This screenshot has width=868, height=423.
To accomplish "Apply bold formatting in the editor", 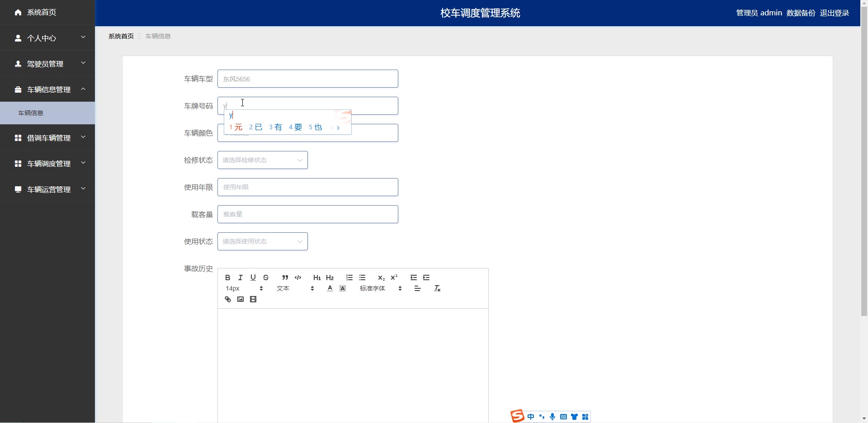I will [x=227, y=277].
